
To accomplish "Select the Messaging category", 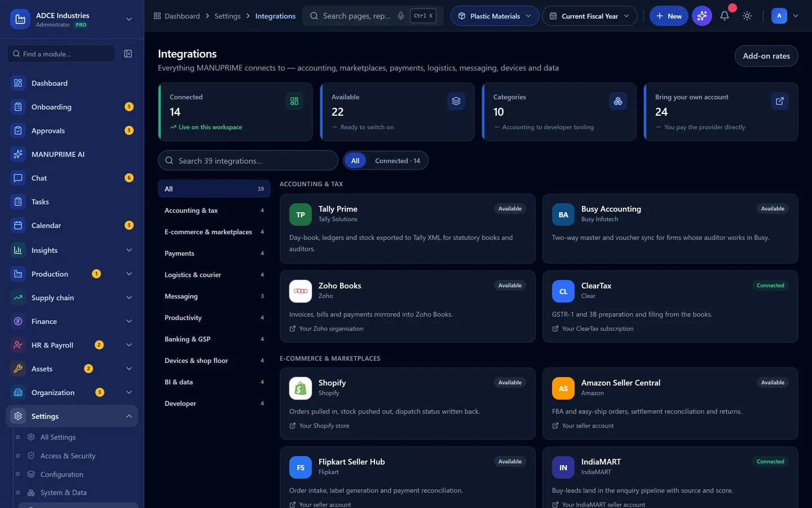I will click(214, 296).
